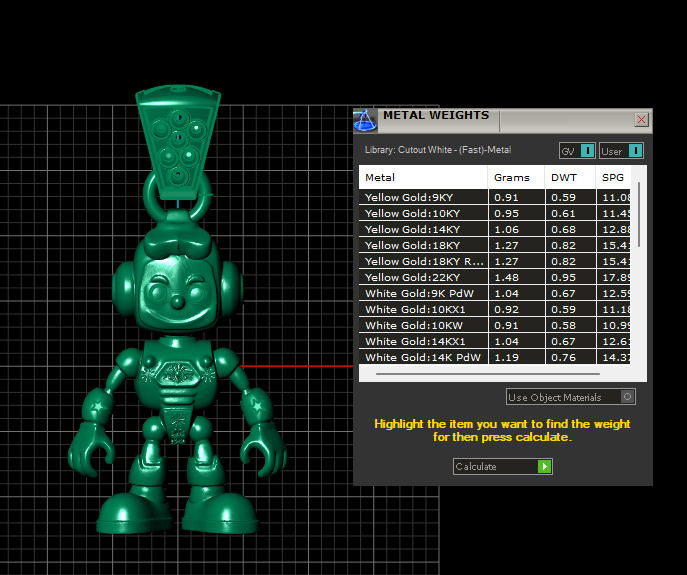This screenshot has height=575, width=687.
Task: Select the pendant bail on robot
Action: click(177, 142)
